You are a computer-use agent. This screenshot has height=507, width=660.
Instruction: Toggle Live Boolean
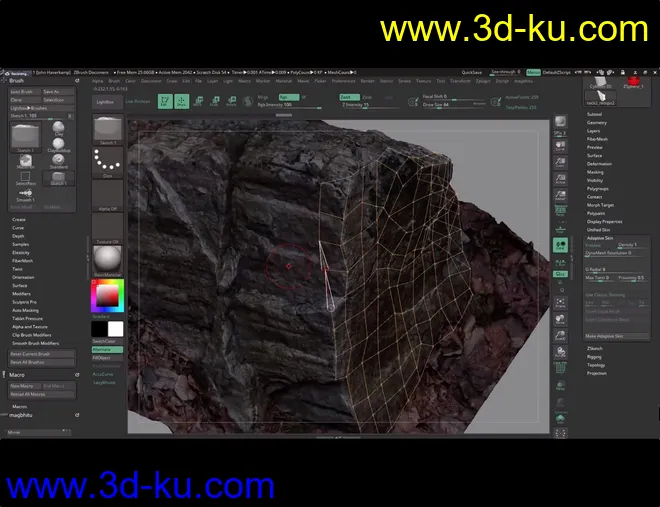click(x=138, y=101)
